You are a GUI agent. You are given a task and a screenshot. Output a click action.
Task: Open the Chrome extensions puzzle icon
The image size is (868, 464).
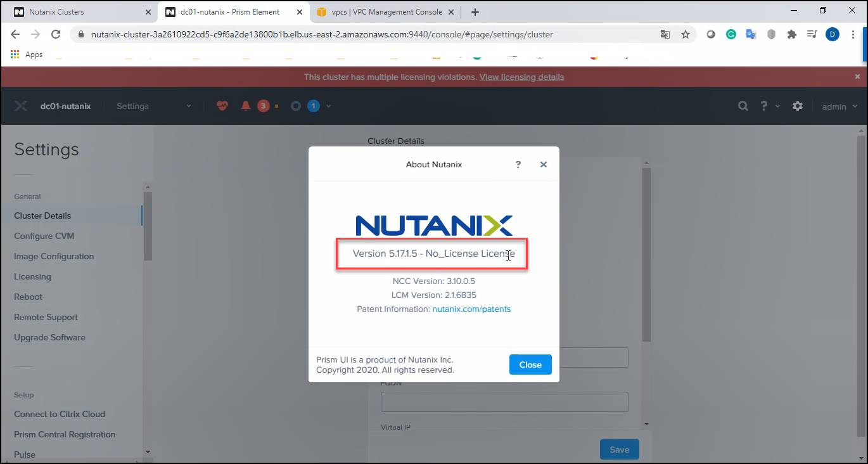[x=791, y=35]
